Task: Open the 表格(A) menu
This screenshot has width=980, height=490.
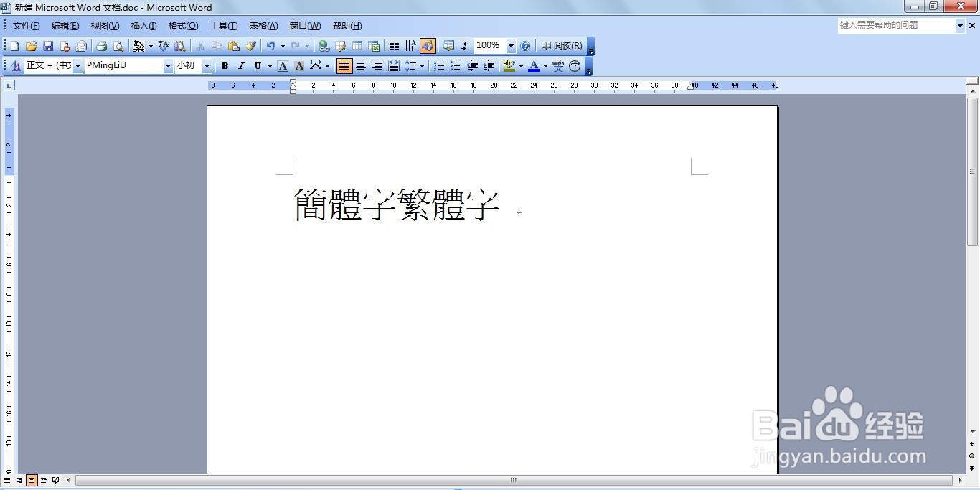Action: [263, 26]
